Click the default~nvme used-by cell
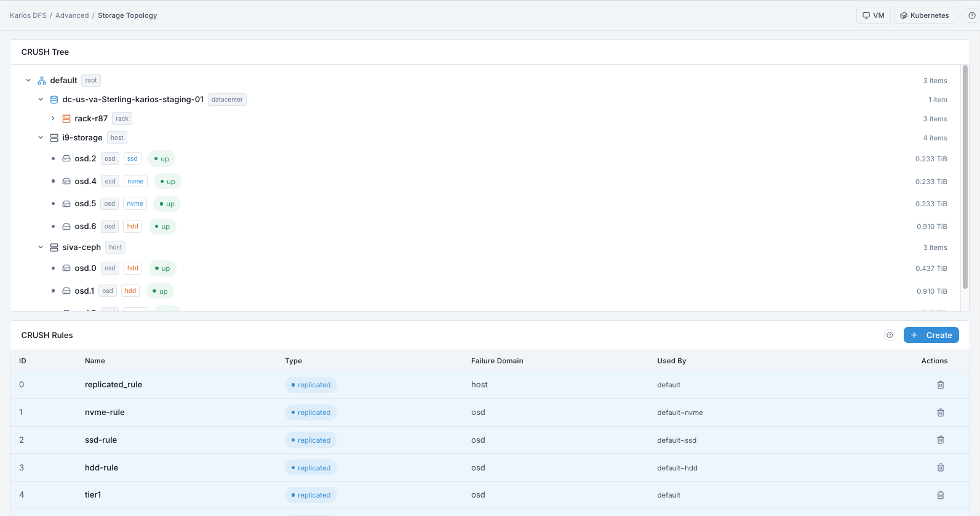Image resolution: width=980 pixels, height=516 pixels. pyautogui.click(x=680, y=413)
